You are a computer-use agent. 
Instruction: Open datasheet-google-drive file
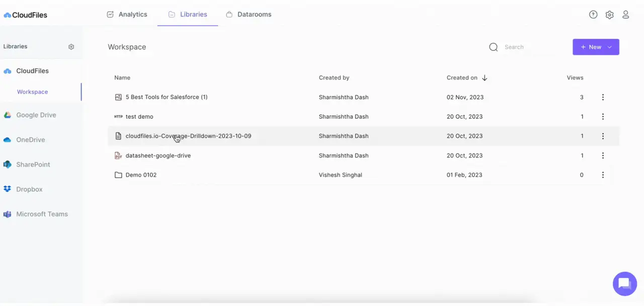(x=158, y=156)
